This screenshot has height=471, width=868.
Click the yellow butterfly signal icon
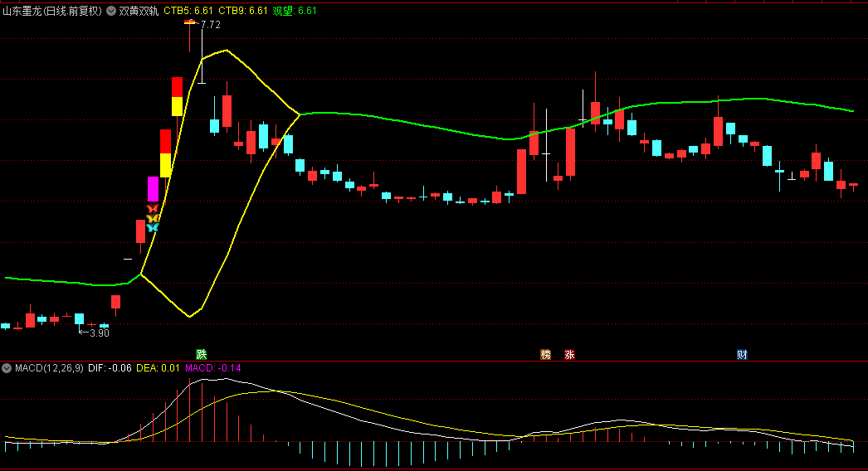tap(153, 217)
